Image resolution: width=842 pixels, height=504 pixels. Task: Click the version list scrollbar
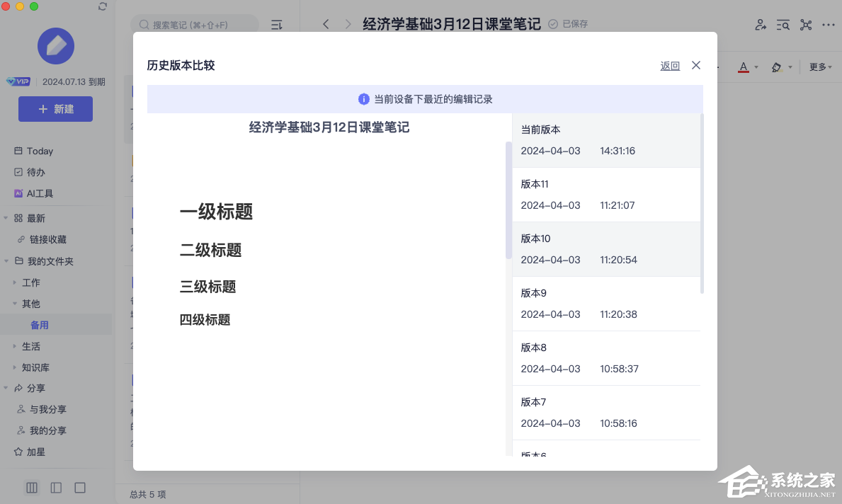[702, 203]
